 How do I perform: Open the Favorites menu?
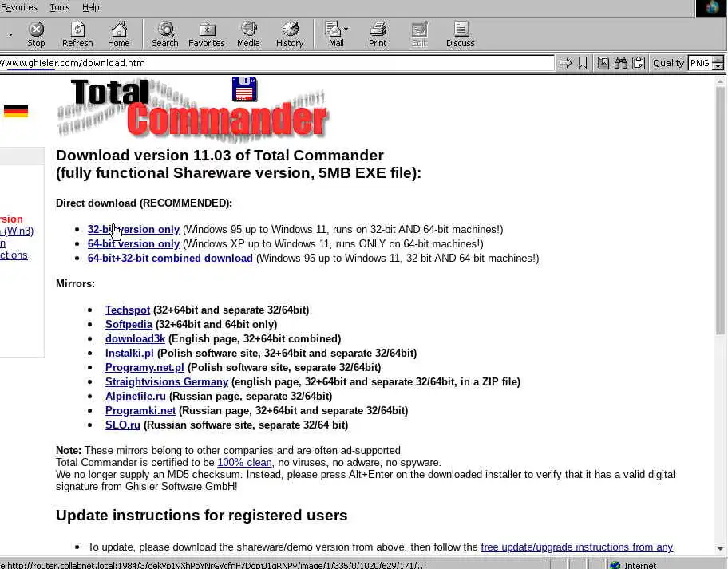pos(19,7)
